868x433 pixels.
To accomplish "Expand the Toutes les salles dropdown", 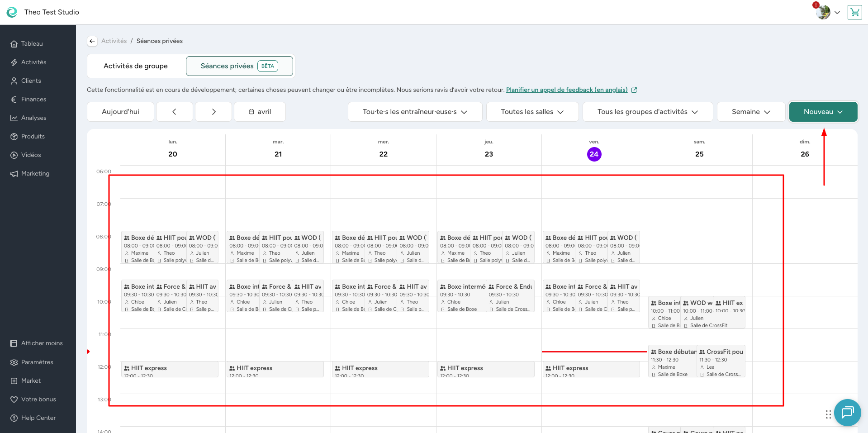I will coord(532,112).
